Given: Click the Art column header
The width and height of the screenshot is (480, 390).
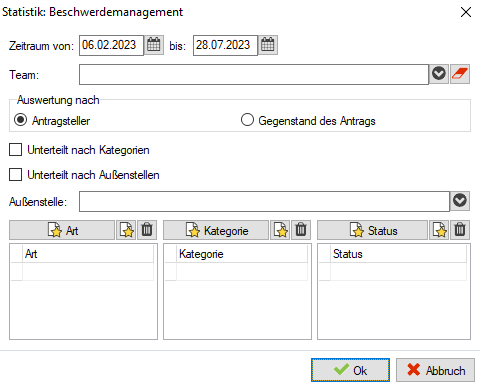Looking at the screenshot, I should [88, 254].
